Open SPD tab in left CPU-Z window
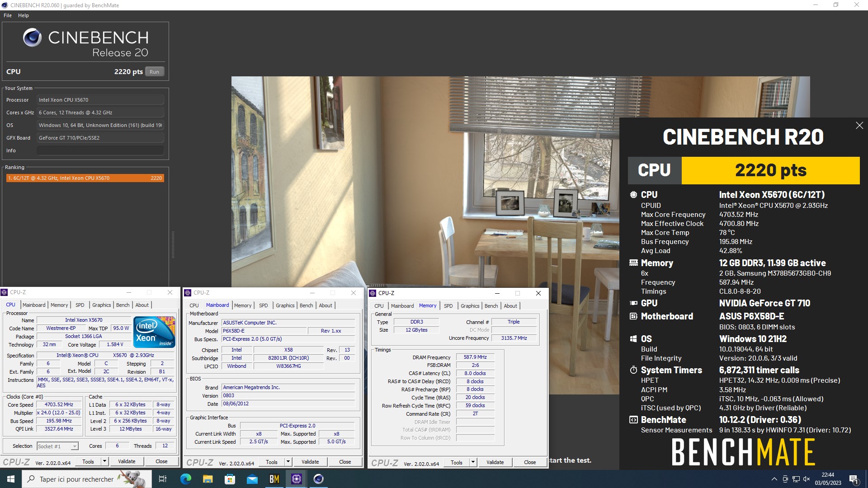Screen dimensions: 868x488 pyautogui.click(x=80, y=305)
